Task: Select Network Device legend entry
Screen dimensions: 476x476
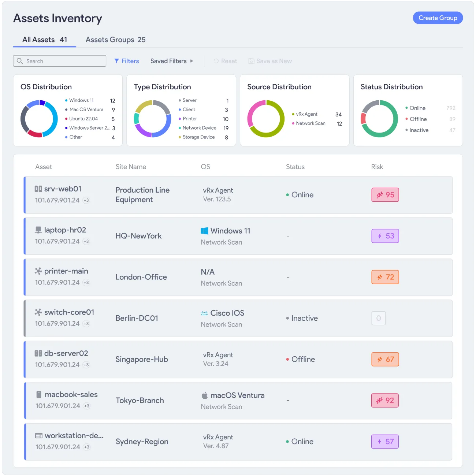Action: click(204, 128)
